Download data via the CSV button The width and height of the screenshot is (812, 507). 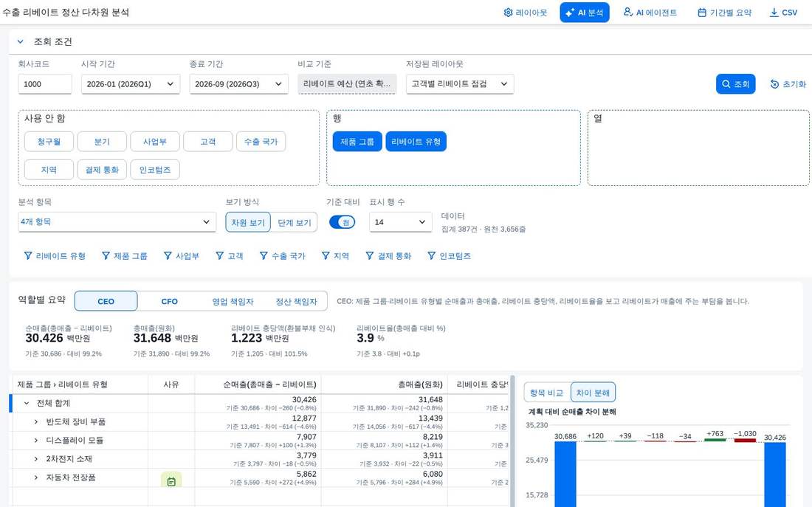point(783,13)
